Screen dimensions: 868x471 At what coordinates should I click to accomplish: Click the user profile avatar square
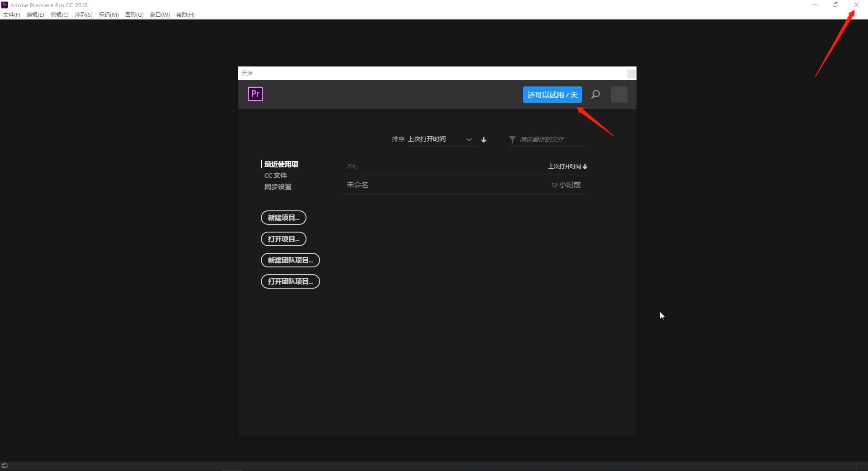click(x=619, y=95)
